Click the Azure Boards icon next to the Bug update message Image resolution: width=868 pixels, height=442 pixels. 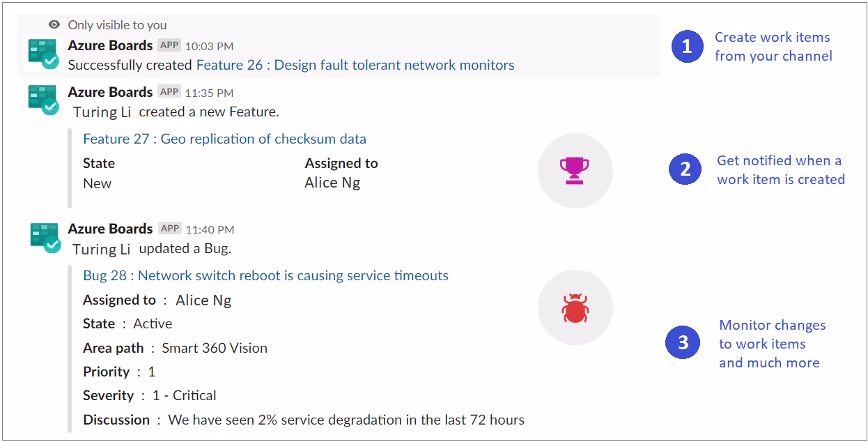tap(45, 236)
